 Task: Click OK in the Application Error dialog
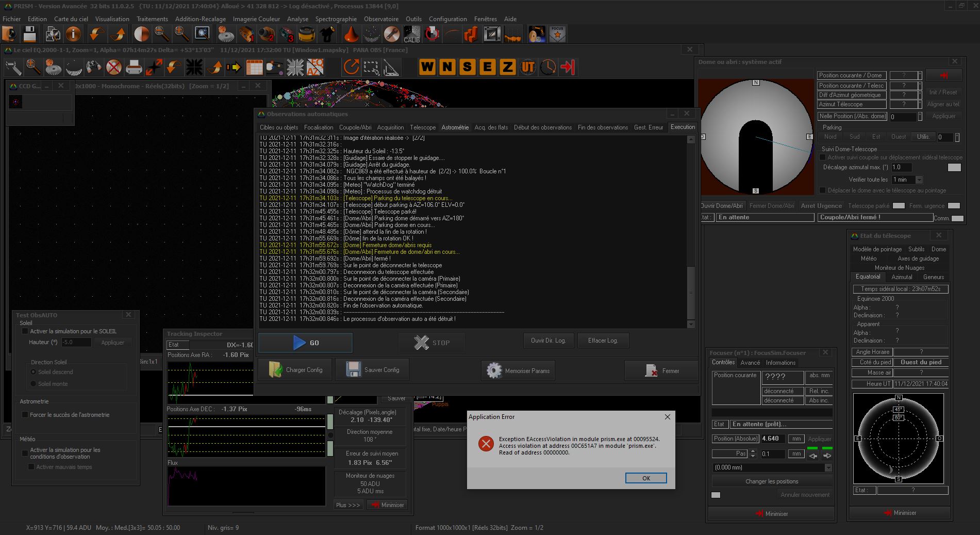[x=645, y=478]
